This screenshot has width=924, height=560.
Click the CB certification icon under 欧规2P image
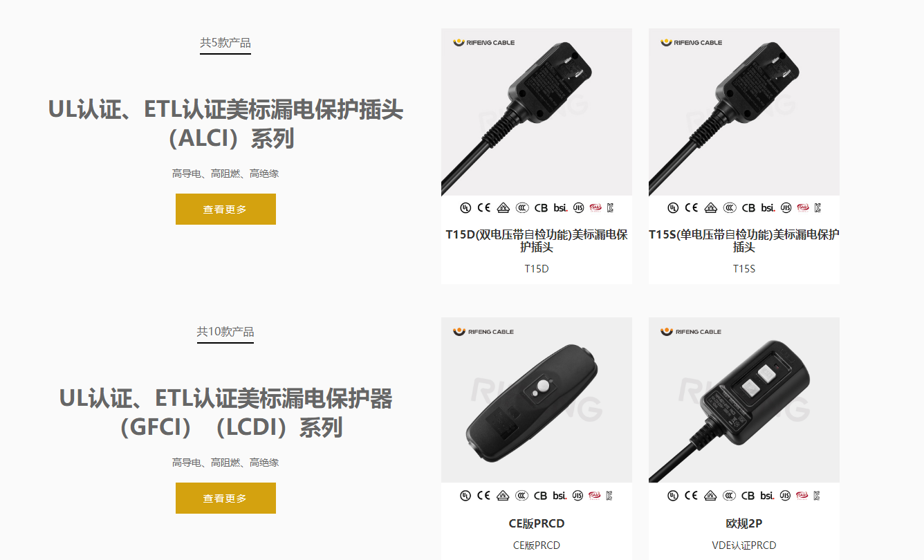click(748, 496)
